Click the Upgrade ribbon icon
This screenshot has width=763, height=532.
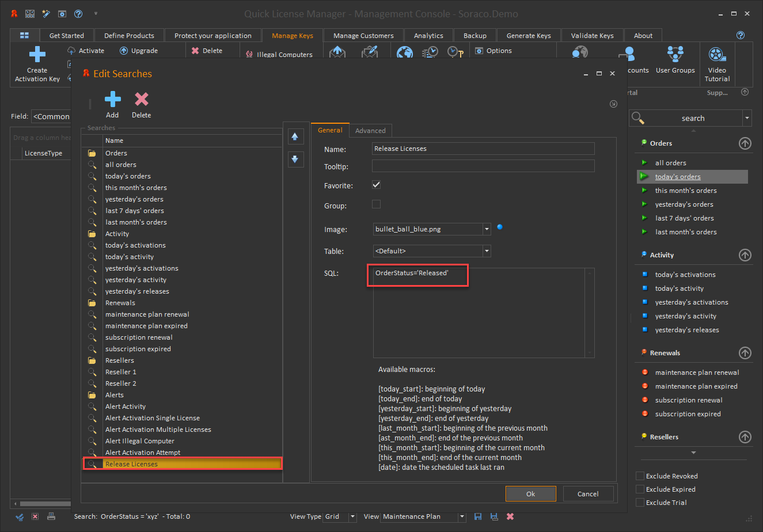coord(124,51)
